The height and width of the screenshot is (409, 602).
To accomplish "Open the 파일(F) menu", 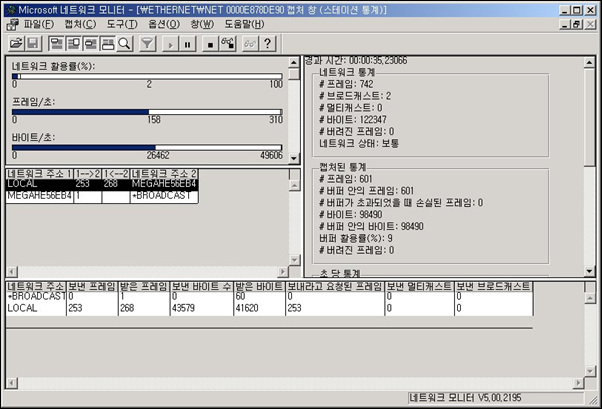I will click(38, 24).
